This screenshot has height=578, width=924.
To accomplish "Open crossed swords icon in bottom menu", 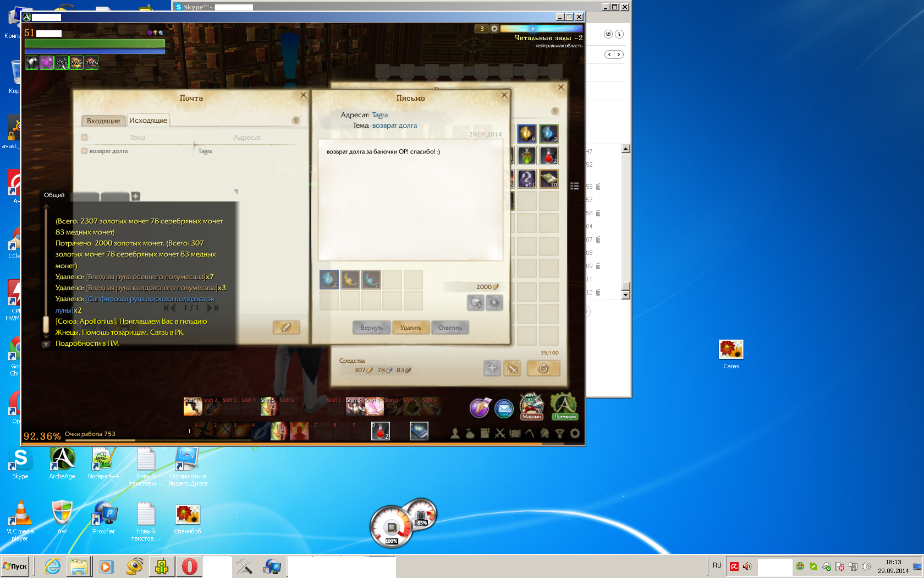I will pyautogui.click(x=500, y=434).
